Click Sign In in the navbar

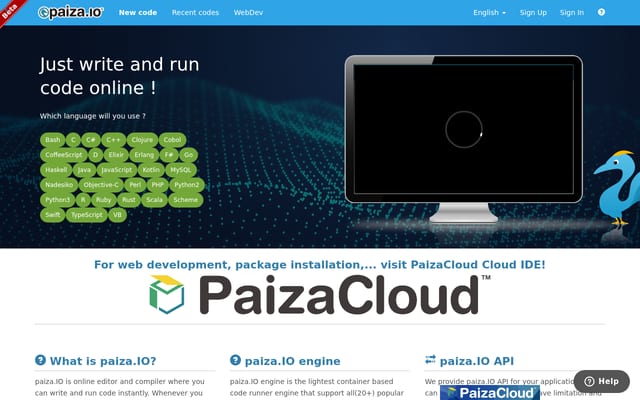pyautogui.click(x=571, y=12)
